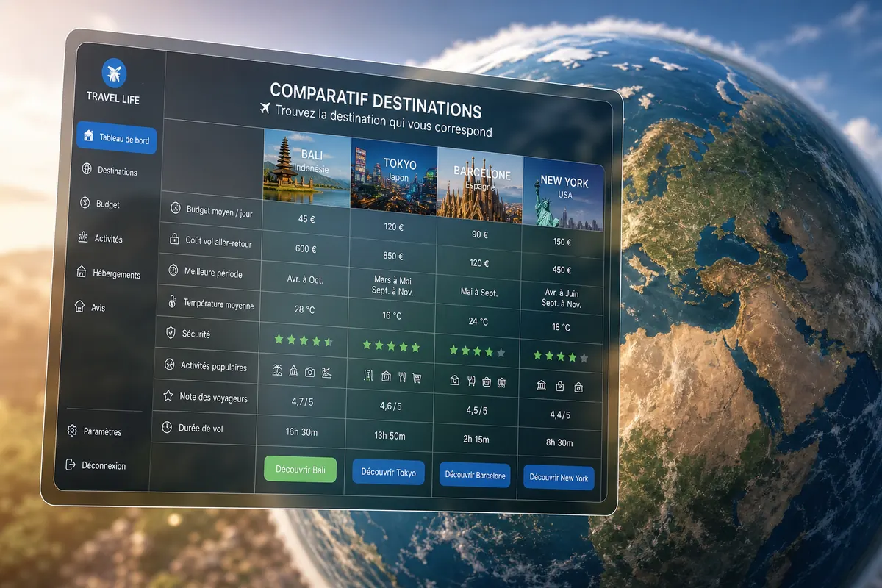
Task: Click Bali's '45 €' daily budget
Action: click(x=306, y=219)
